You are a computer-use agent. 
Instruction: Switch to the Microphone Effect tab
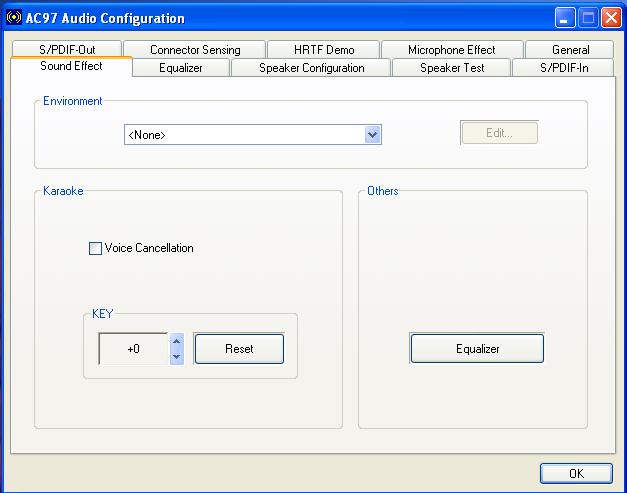pyautogui.click(x=451, y=50)
